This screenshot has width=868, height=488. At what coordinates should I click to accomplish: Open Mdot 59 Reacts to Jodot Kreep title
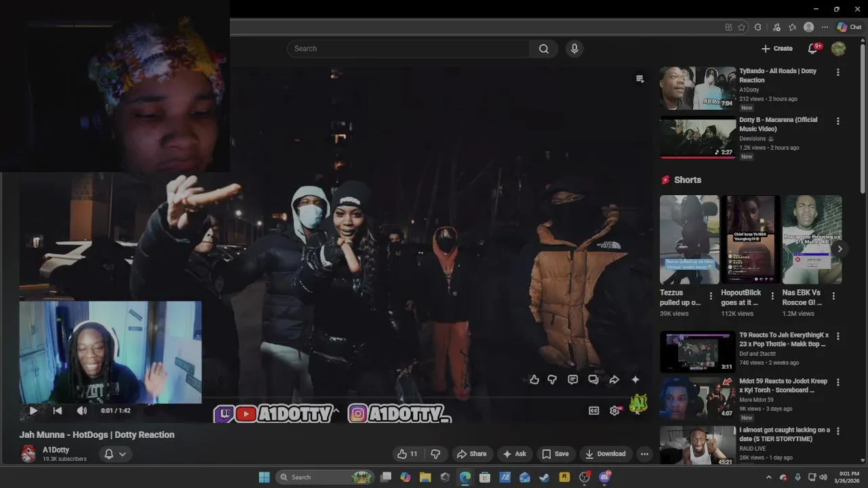(x=783, y=386)
